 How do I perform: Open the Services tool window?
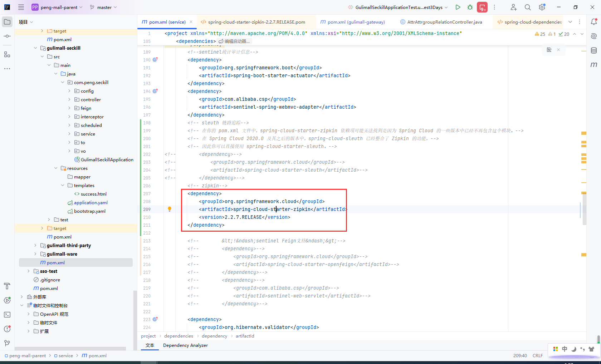[x=7, y=300]
